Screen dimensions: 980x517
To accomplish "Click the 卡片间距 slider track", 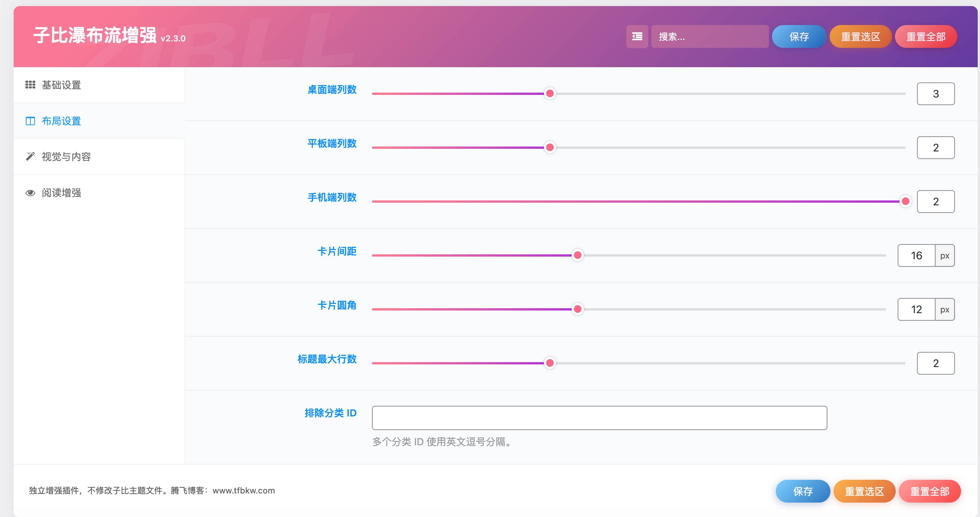I will (x=629, y=255).
